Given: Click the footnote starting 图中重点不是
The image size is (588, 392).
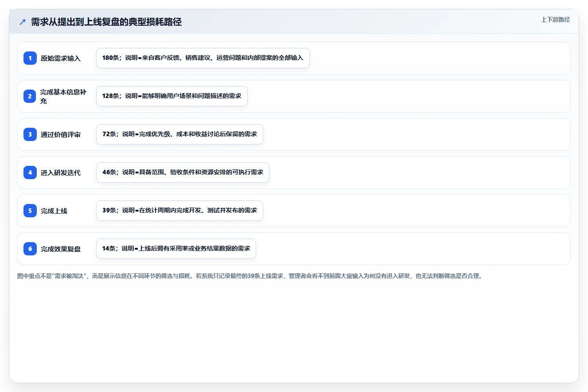Looking at the screenshot, I should click(249, 276).
